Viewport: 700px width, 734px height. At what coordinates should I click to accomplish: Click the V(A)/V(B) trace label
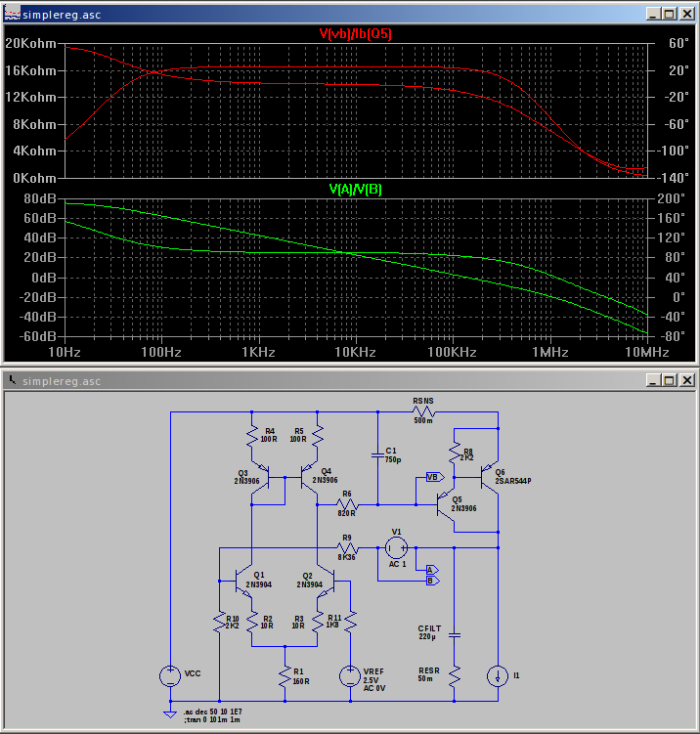(356, 189)
